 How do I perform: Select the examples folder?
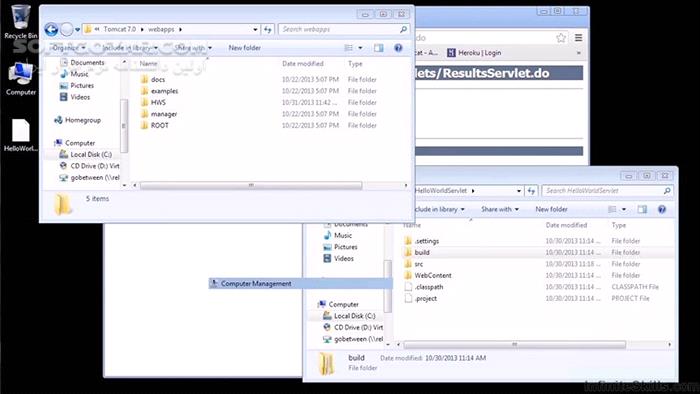[x=164, y=91]
